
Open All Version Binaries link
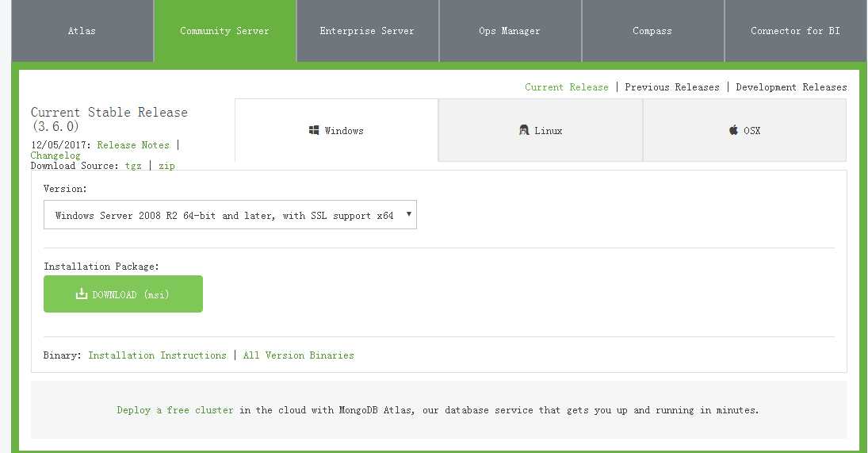(x=298, y=355)
